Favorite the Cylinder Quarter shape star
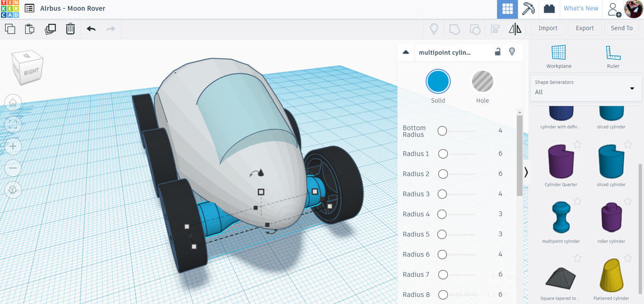The image size is (644, 304). (x=577, y=144)
